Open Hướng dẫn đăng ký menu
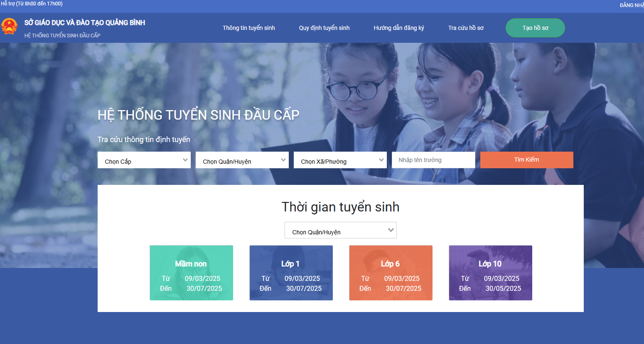 [398, 28]
